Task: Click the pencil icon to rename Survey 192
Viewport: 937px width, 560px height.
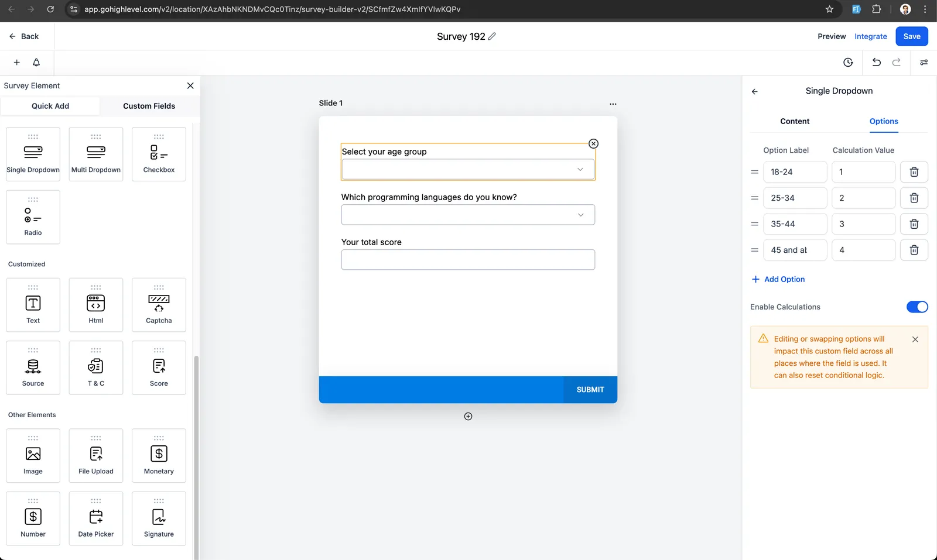Action: click(492, 36)
